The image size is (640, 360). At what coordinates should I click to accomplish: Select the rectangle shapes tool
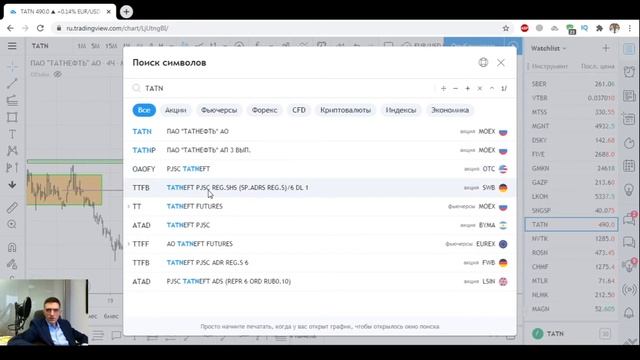click(12, 118)
